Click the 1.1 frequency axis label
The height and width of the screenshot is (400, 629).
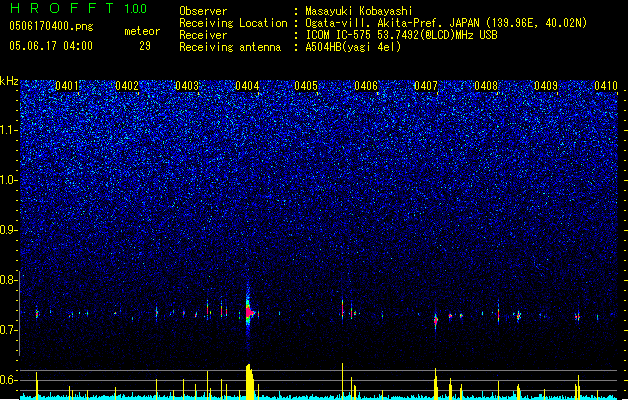(x=9, y=130)
